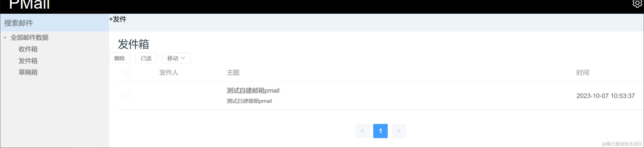Click the 全部邮件数据 tree label
The width and height of the screenshot is (644, 148).
click(29, 38)
